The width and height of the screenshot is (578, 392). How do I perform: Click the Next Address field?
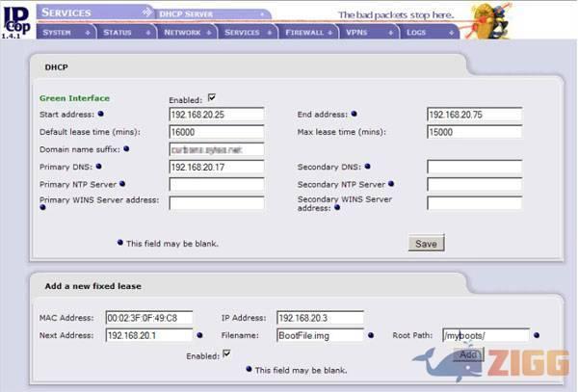click(x=149, y=335)
